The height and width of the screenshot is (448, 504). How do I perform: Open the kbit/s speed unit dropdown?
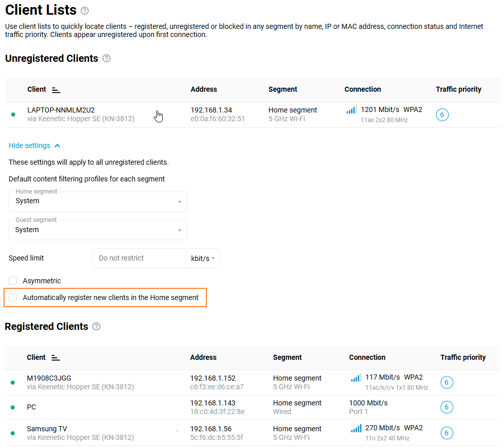(x=203, y=258)
